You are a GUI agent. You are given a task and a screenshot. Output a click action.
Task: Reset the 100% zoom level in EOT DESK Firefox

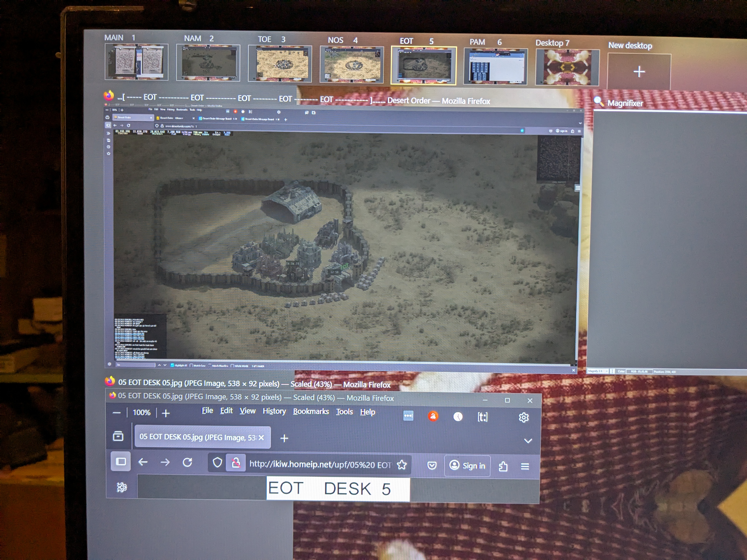tap(142, 412)
